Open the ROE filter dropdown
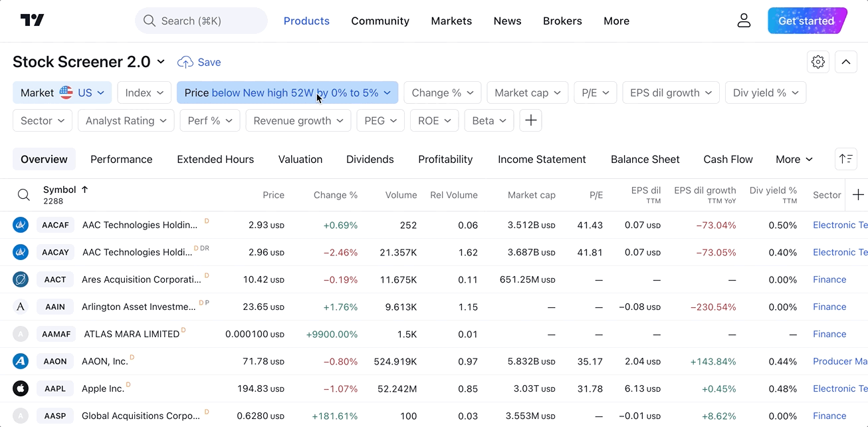 coord(435,120)
